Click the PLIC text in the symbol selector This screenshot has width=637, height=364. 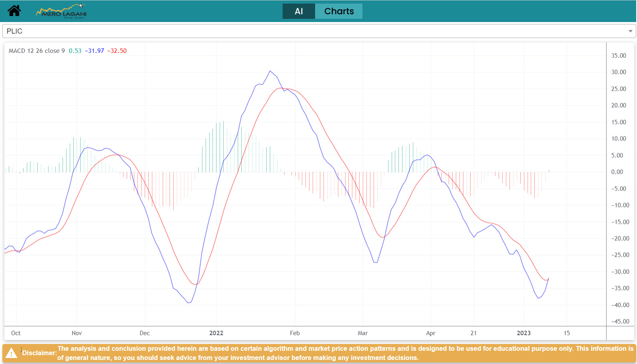click(x=15, y=31)
